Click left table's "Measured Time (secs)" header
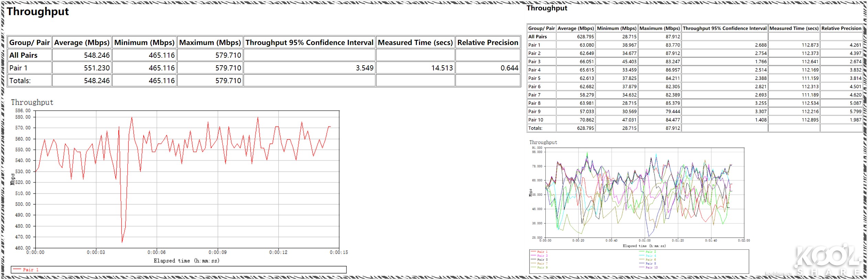The width and height of the screenshot is (868, 280). [x=415, y=43]
